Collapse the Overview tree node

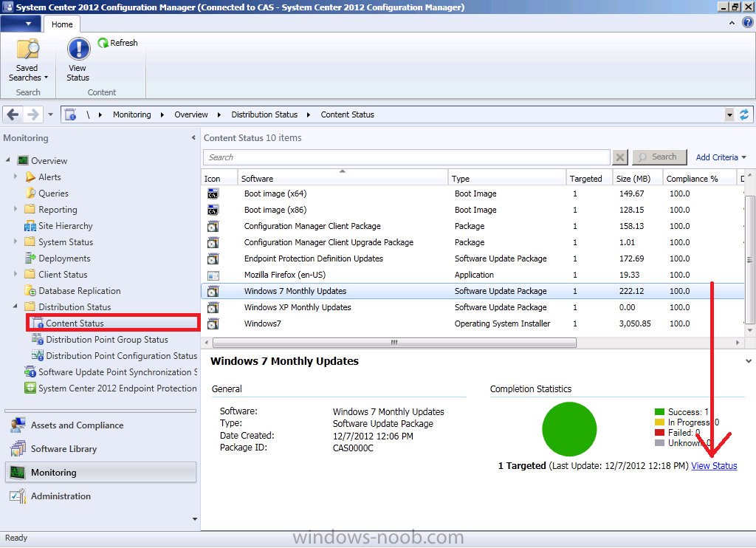[x=7, y=160]
